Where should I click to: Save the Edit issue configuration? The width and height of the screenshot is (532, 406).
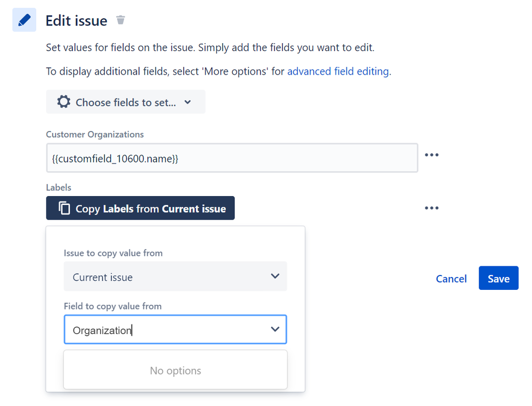(498, 279)
